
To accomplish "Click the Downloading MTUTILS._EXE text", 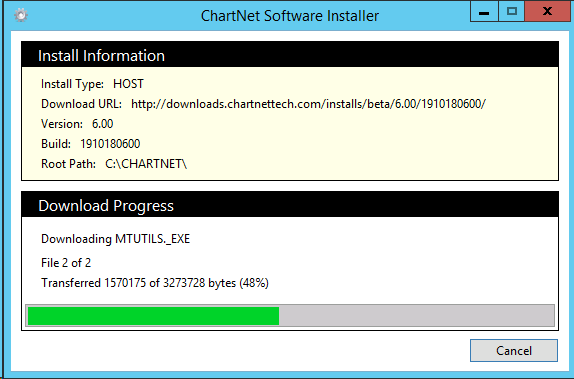I will [x=115, y=239].
